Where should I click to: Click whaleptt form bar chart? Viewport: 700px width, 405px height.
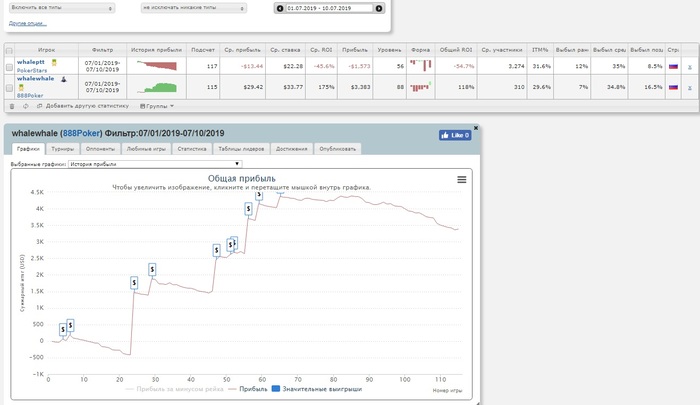pyautogui.click(x=421, y=65)
